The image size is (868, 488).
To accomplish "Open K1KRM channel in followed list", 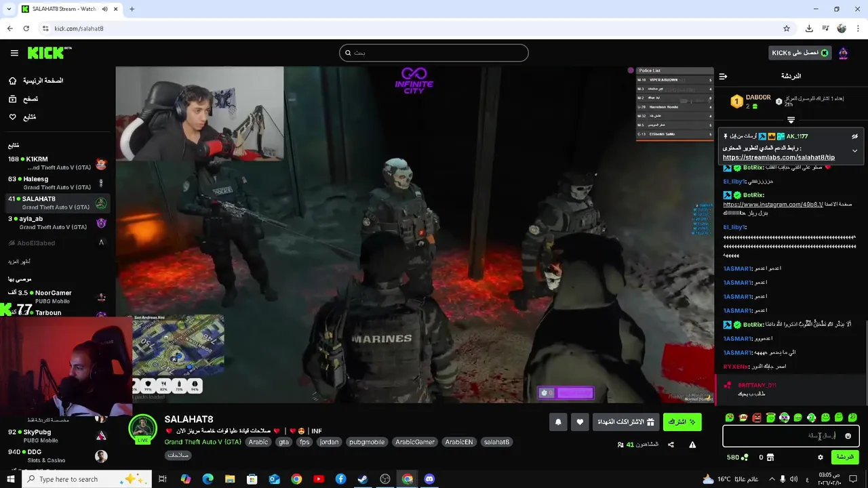I will tap(58, 163).
